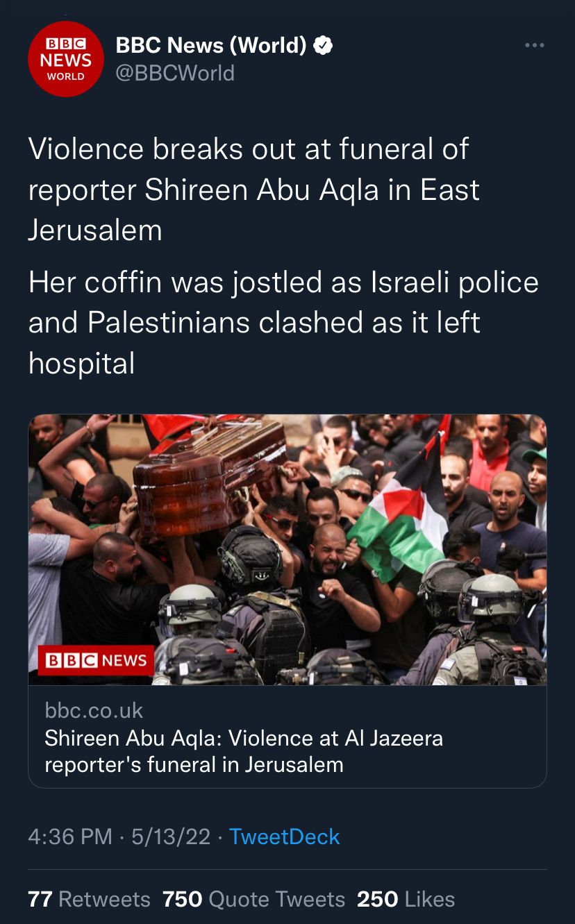Click the 5/13/22 date text

(170, 837)
